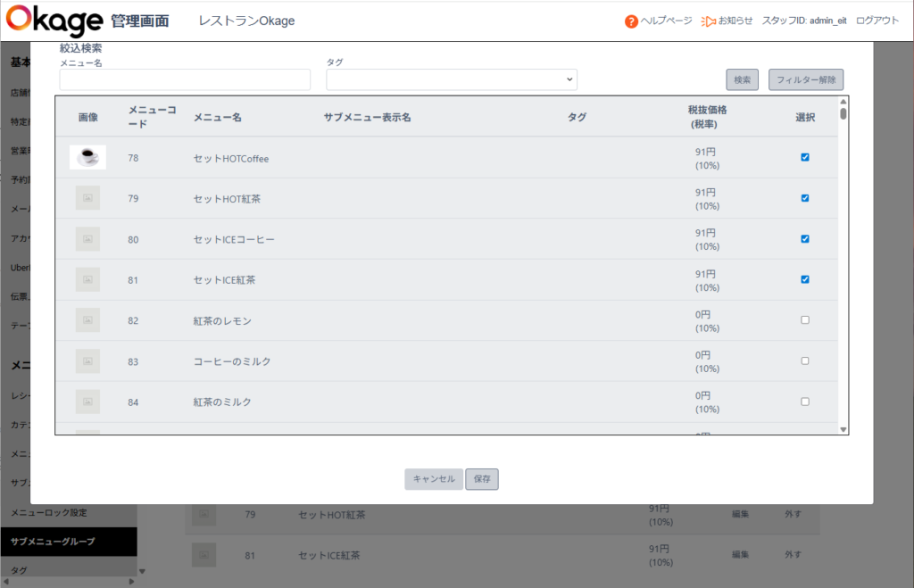Uncheck the selection box for セットICE紅茶
Image resolution: width=914 pixels, height=588 pixels.
coord(805,279)
